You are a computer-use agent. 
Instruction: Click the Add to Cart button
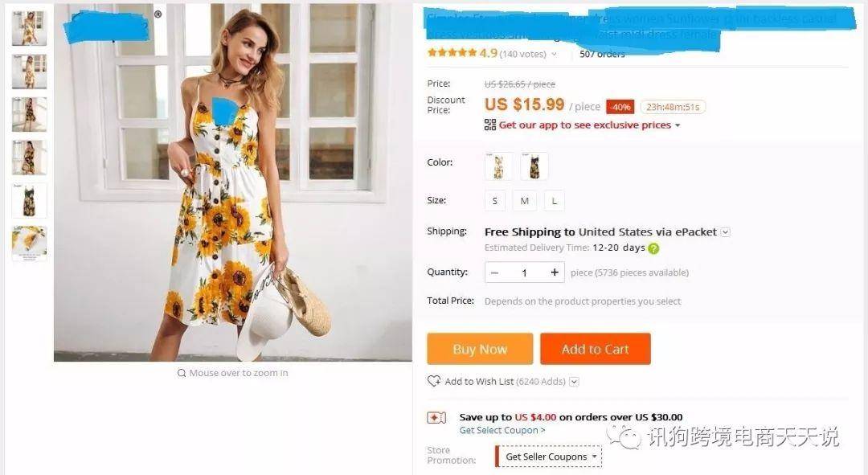(x=595, y=349)
